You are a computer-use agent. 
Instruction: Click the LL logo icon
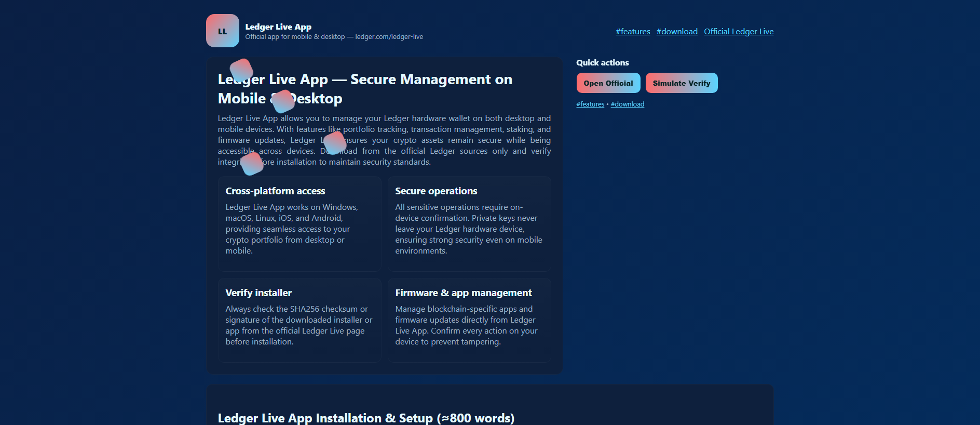pyautogui.click(x=223, y=31)
